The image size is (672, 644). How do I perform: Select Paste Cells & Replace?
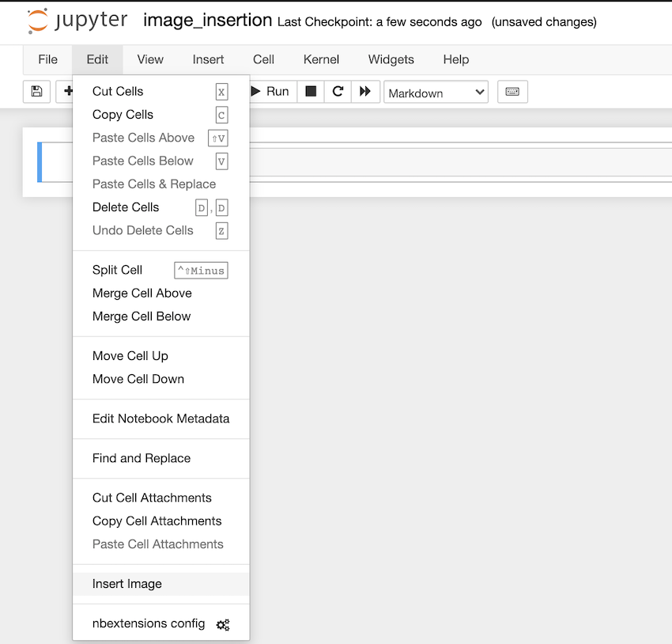coord(160,184)
